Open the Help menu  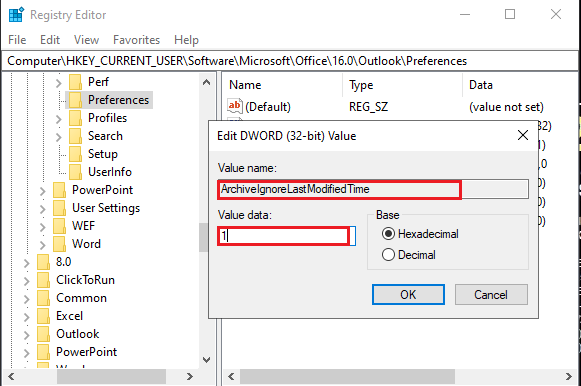click(186, 40)
